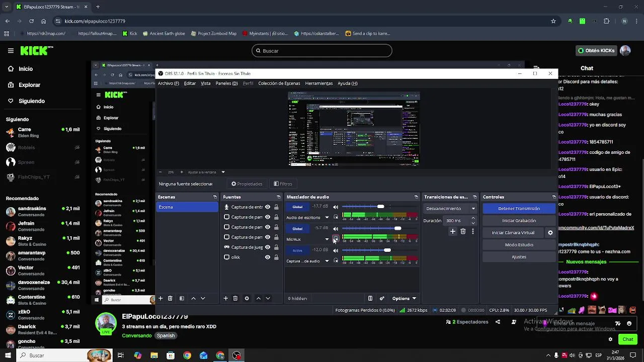
Task: Hide the Captura de entr source
Action: 268,207
